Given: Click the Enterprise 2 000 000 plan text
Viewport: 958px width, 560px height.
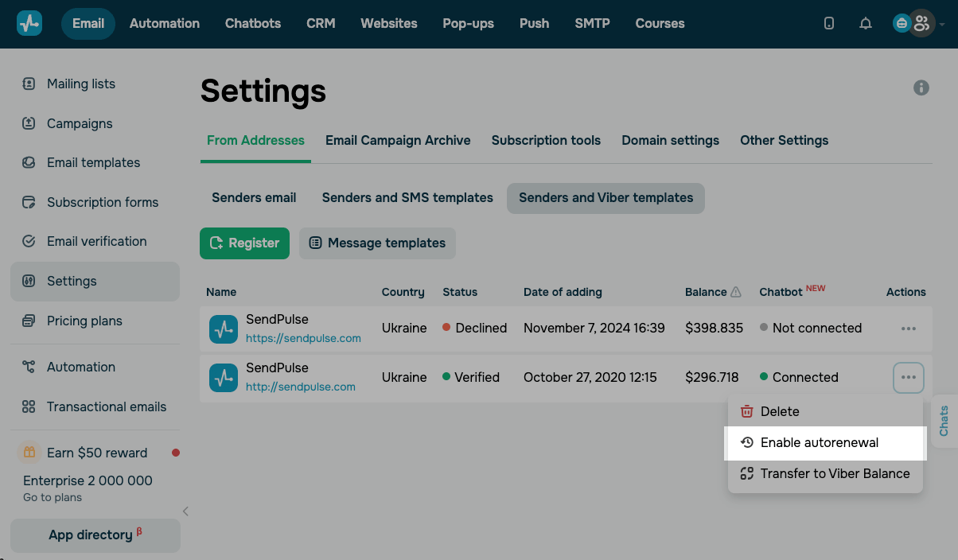Looking at the screenshot, I should click(88, 480).
